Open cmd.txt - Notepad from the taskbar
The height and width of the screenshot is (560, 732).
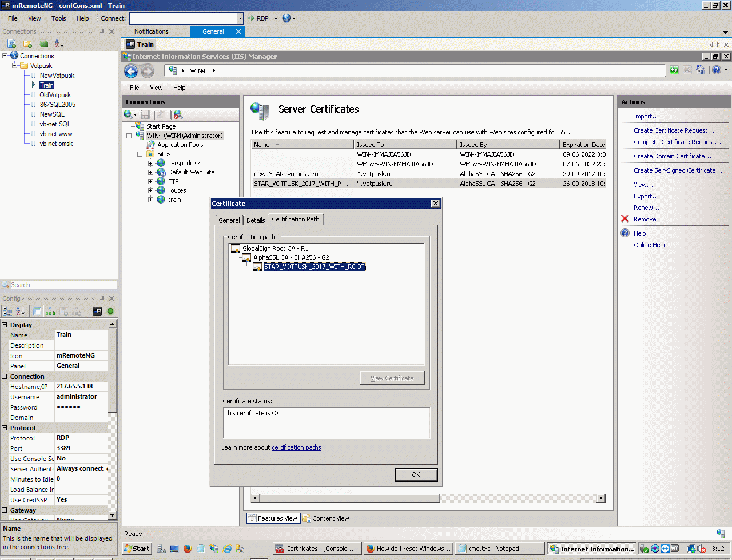point(501,549)
